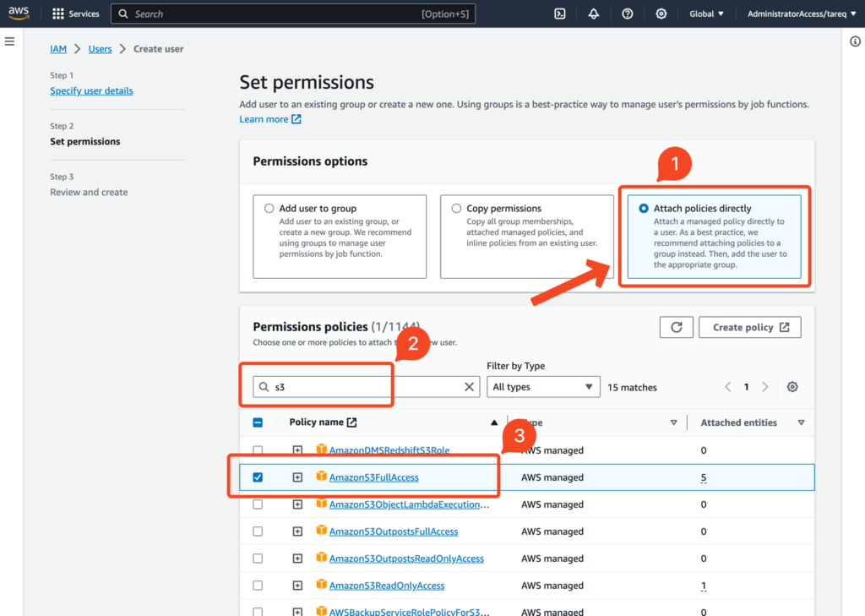Open the policies table preferences gear
This screenshot has height=616, width=865.
tap(792, 387)
